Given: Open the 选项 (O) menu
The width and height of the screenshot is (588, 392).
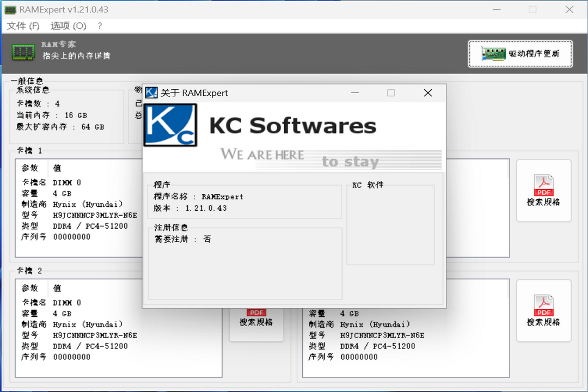Looking at the screenshot, I should (68, 26).
